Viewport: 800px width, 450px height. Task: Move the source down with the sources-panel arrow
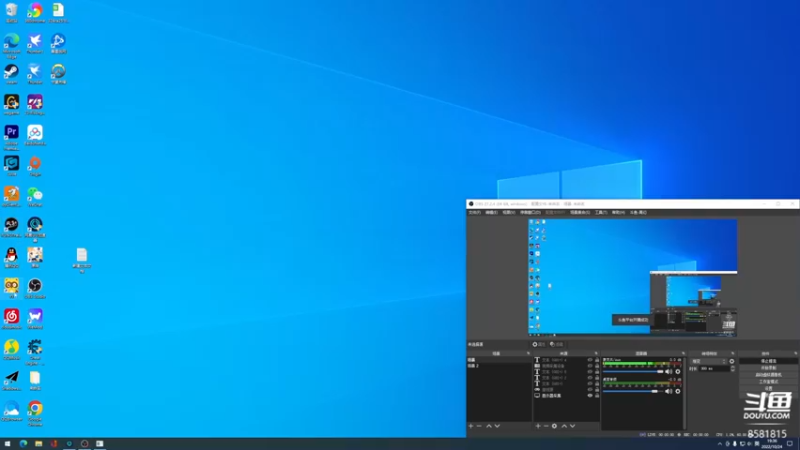pos(572,426)
